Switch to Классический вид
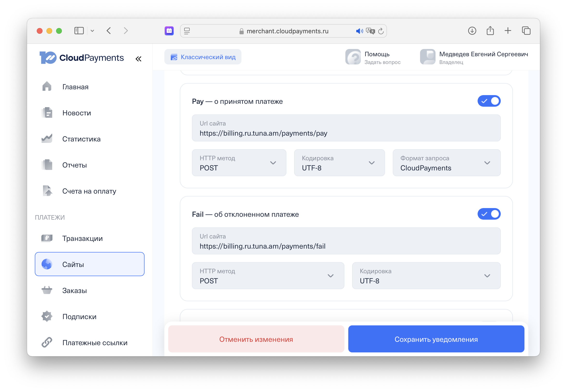567x392 pixels. tap(203, 57)
